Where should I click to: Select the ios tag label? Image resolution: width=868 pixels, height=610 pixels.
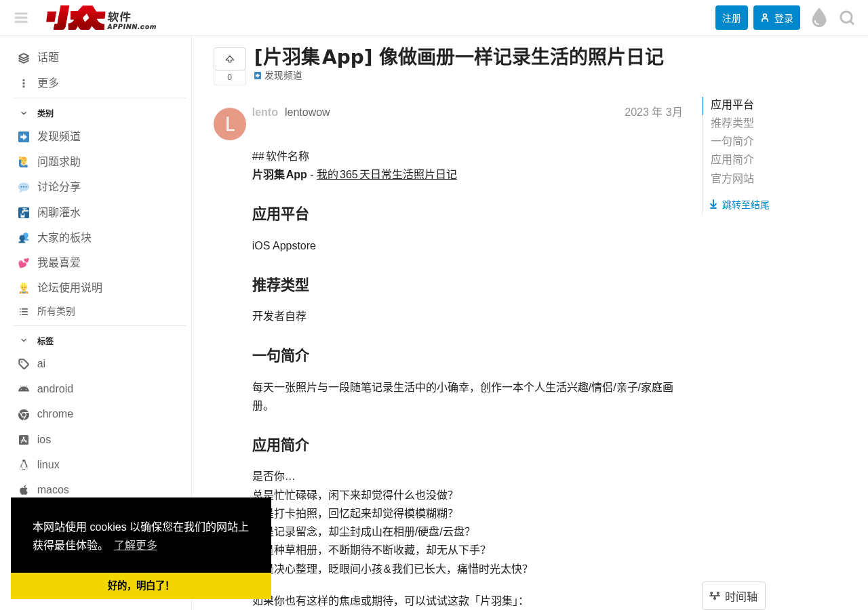pos(44,440)
